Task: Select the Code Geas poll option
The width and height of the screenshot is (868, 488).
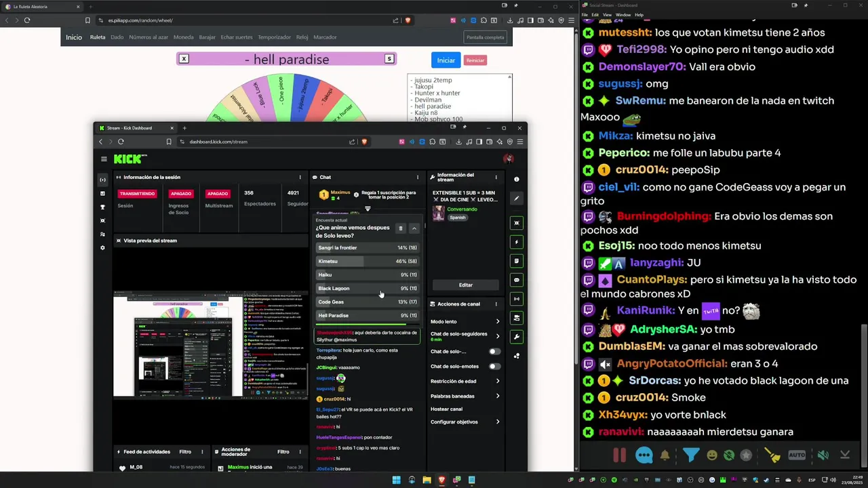Action: 368,302
